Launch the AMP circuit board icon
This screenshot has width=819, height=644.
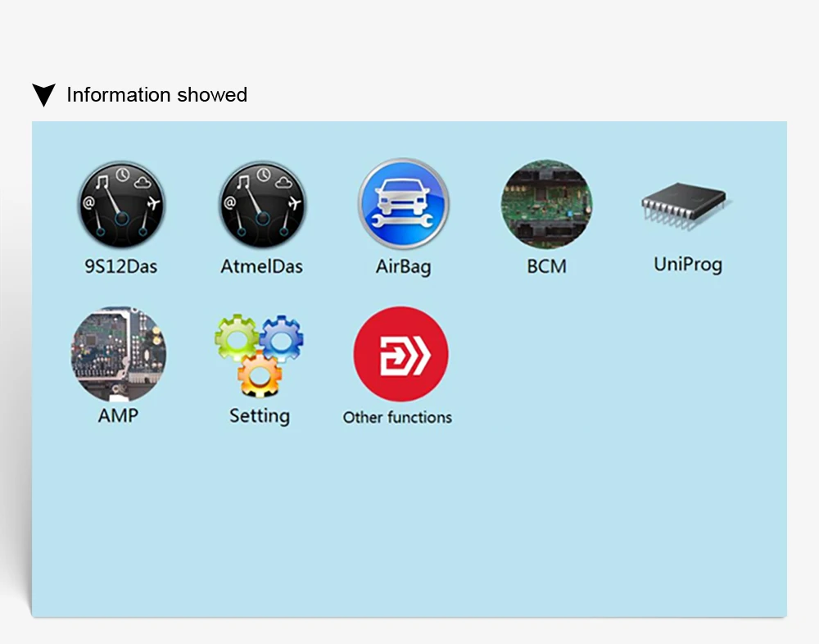tap(119, 354)
